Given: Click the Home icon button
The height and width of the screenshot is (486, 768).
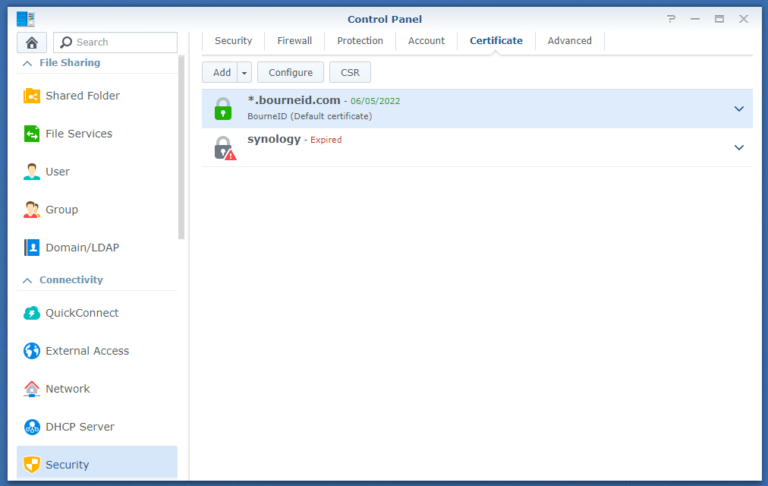Looking at the screenshot, I should point(32,42).
